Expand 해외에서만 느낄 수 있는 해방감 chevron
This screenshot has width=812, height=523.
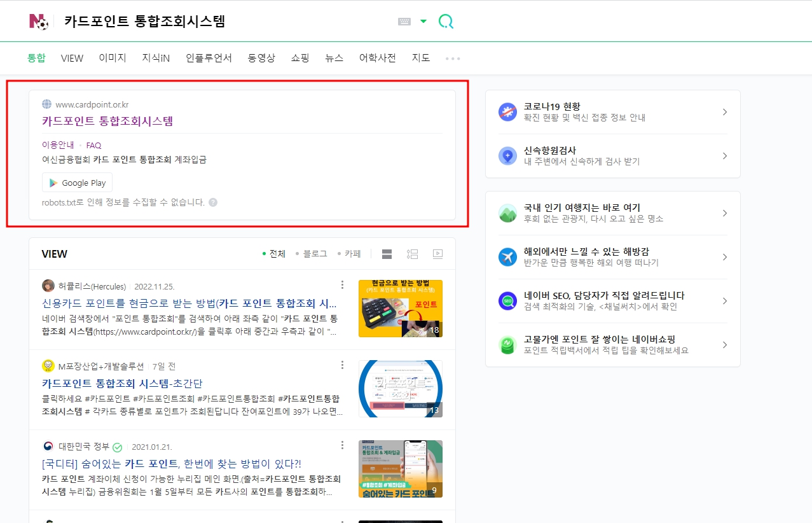tap(724, 257)
